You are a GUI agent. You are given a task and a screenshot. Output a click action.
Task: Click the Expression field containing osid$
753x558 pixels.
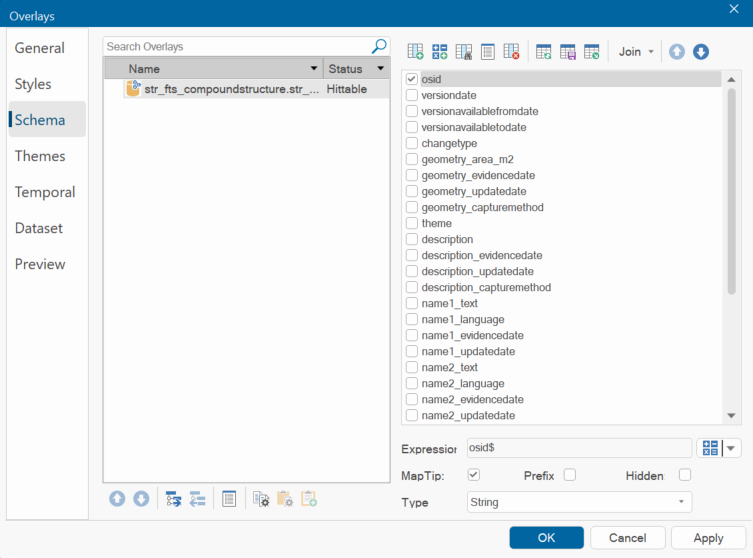point(579,448)
